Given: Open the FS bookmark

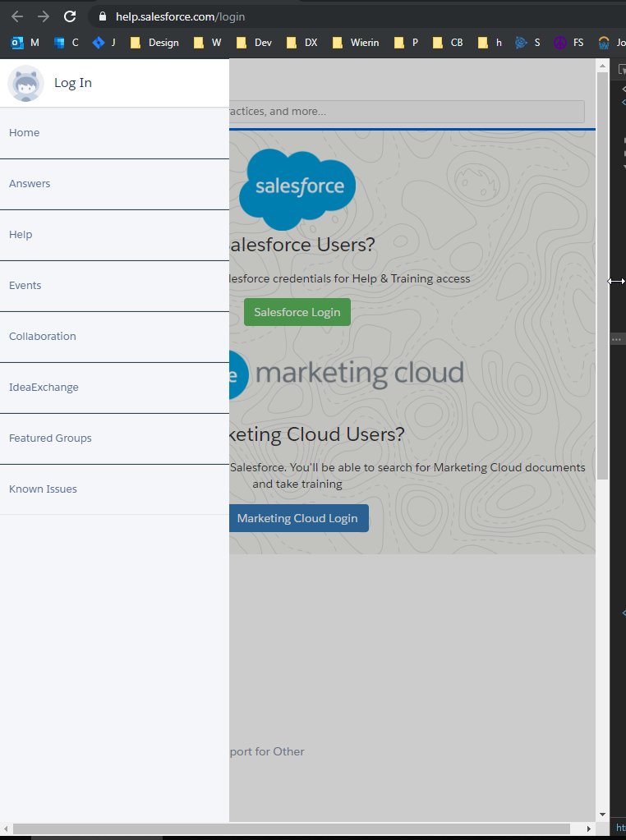Looking at the screenshot, I should tap(568, 43).
